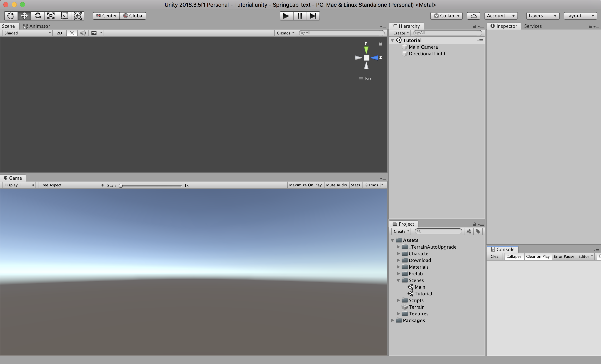Image resolution: width=601 pixels, height=364 pixels.
Task: Toggle 2D scene view mode
Action: (59, 33)
